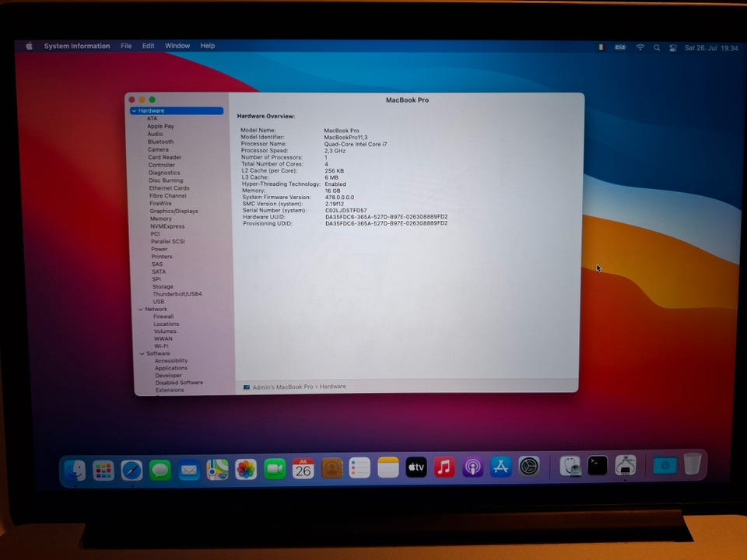
Task: Collapse the Network section chevron
Action: pos(141,310)
